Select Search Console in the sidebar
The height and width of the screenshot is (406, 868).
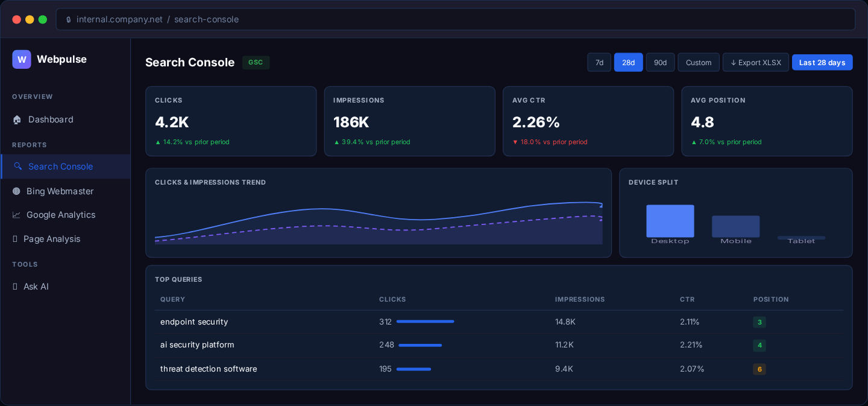pos(65,166)
